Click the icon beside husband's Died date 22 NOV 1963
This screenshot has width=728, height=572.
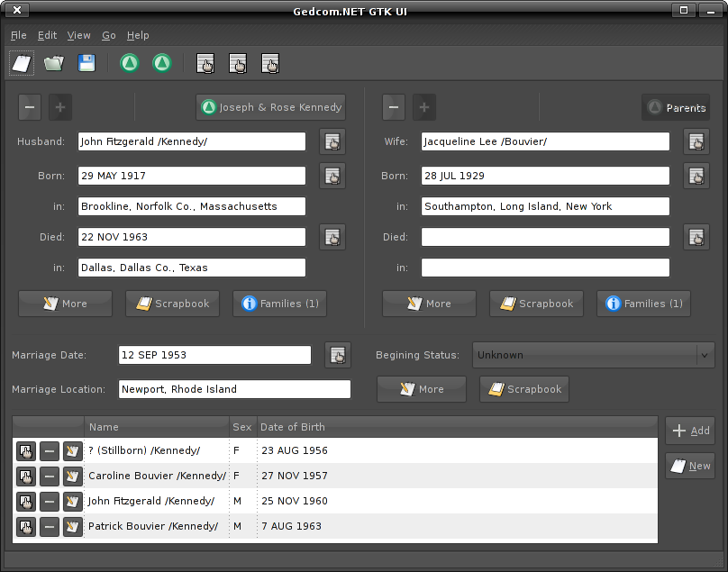[332, 237]
